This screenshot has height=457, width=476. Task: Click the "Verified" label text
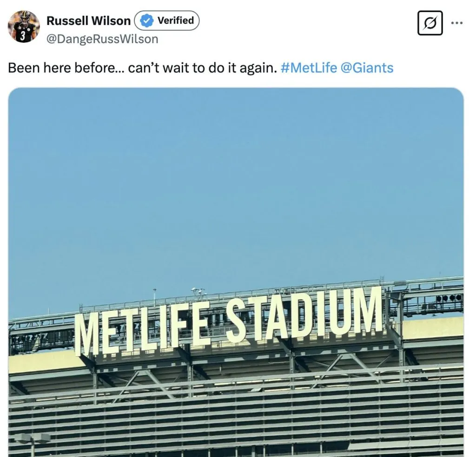pyautogui.click(x=175, y=20)
